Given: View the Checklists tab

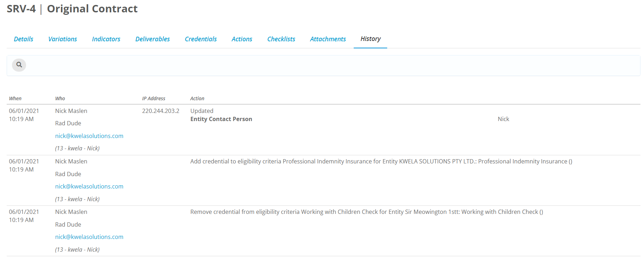Looking at the screenshot, I should click(x=281, y=39).
